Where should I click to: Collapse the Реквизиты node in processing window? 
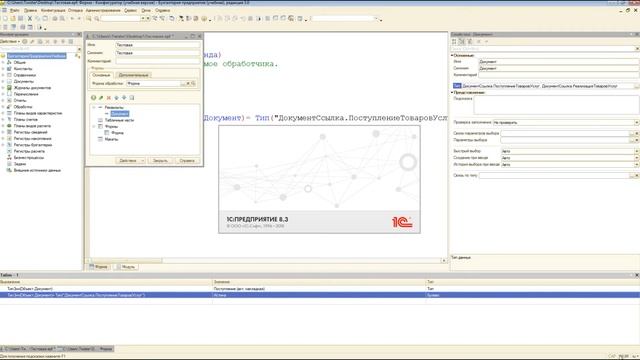click(94, 107)
